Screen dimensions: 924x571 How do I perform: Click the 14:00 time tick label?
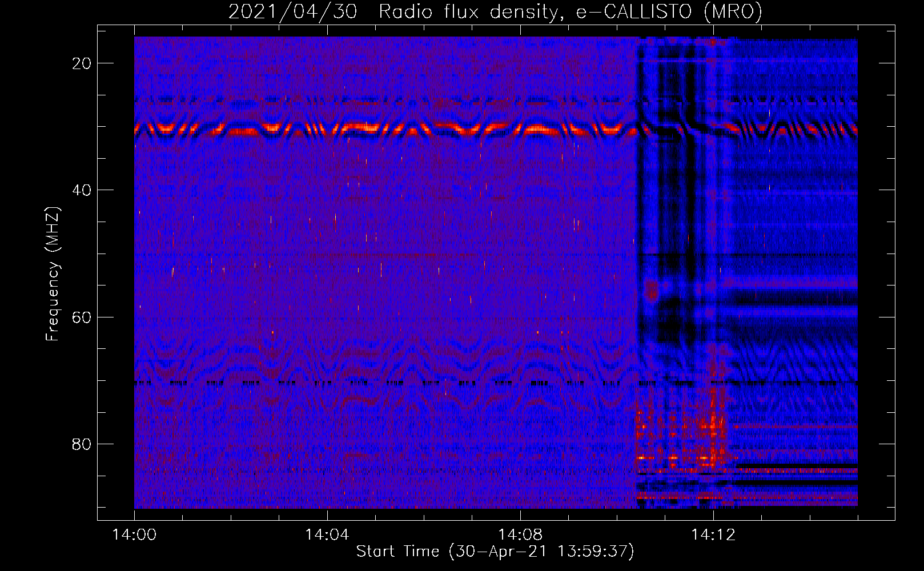pos(134,535)
